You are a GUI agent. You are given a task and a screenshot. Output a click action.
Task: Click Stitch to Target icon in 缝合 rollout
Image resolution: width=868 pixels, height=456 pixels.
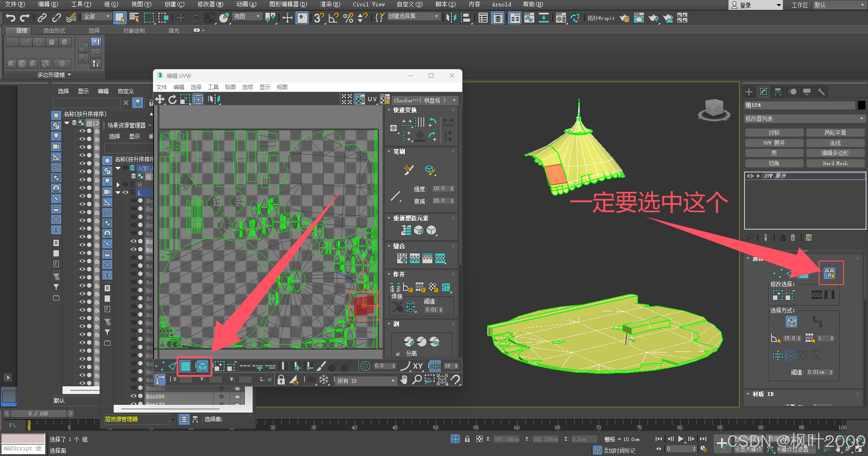(402, 258)
